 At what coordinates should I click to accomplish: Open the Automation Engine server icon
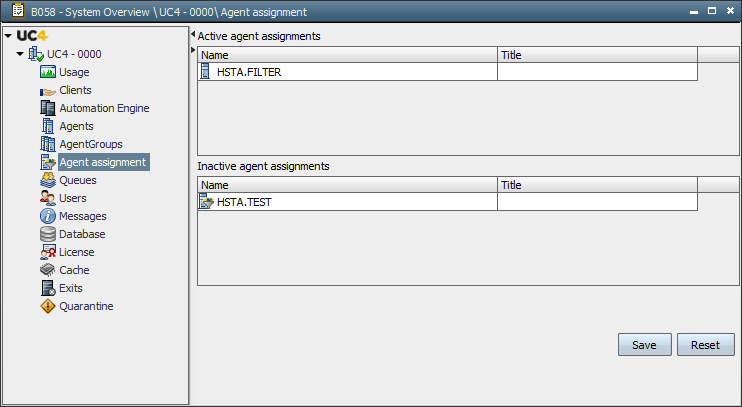[x=48, y=108]
